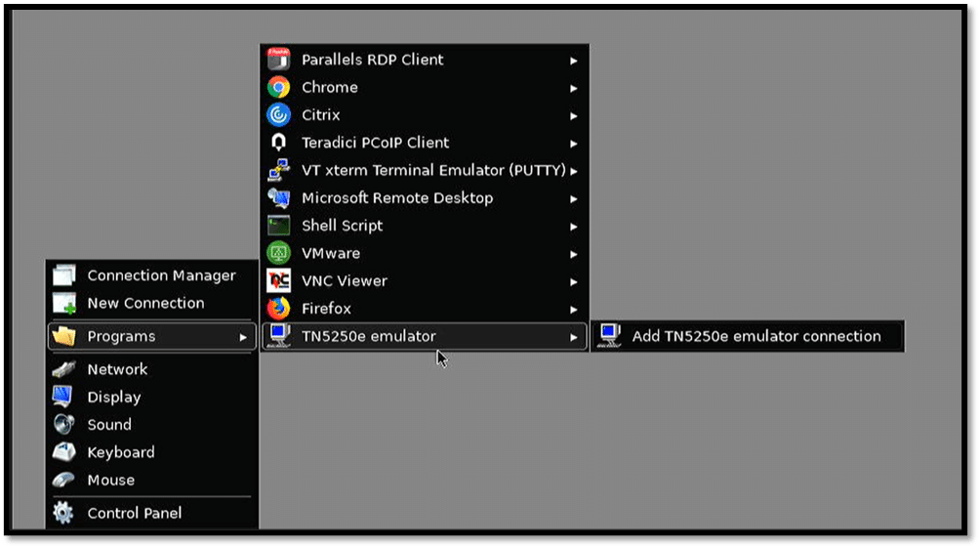
Task: Click the Microsoft Remote Desktop icon
Action: [x=279, y=197]
